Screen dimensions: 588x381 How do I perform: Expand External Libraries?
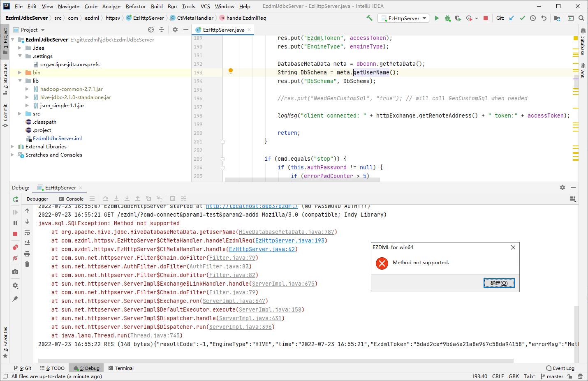pyautogui.click(x=12, y=147)
